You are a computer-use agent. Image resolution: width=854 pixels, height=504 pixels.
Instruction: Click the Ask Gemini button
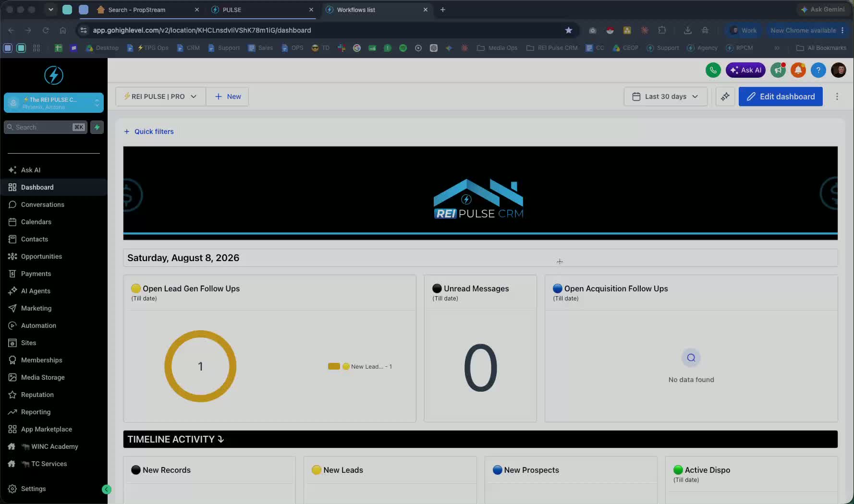(822, 10)
